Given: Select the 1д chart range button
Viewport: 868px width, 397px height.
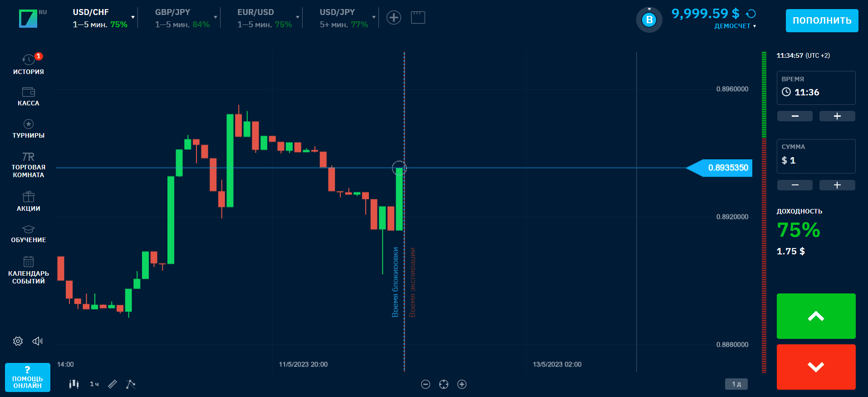Looking at the screenshot, I should [736, 384].
